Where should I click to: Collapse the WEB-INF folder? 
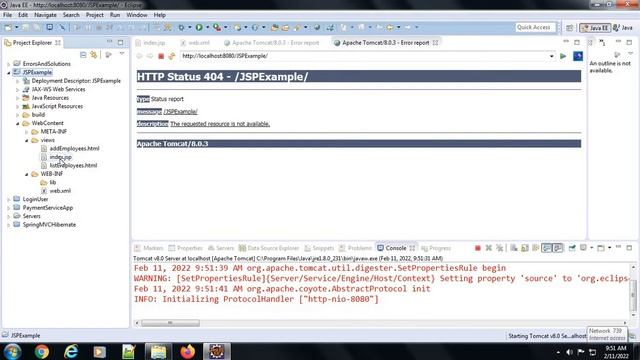(27, 174)
